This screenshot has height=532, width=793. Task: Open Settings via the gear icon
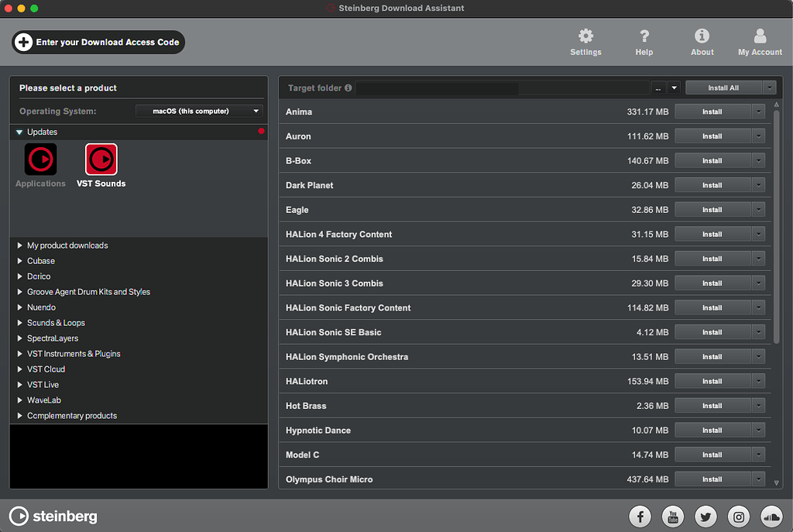(585, 36)
